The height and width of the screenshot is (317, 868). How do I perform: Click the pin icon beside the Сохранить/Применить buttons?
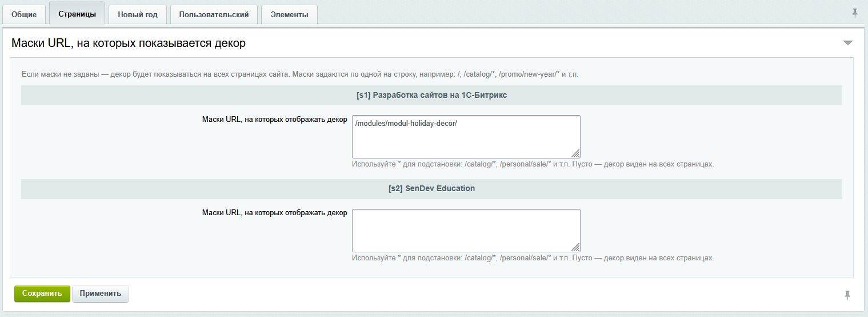(x=847, y=295)
